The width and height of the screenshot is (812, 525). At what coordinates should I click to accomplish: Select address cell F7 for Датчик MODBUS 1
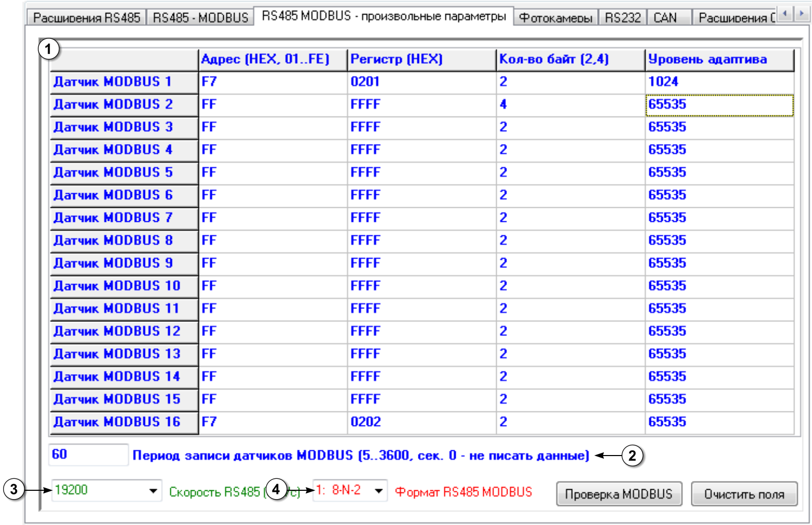coord(273,82)
